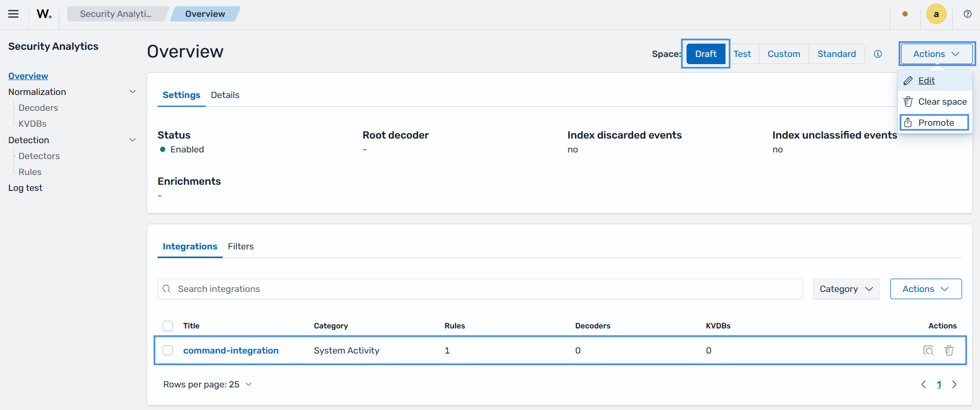The height and width of the screenshot is (410, 980).
Task: Click the space info icon
Action: (878, 54)
